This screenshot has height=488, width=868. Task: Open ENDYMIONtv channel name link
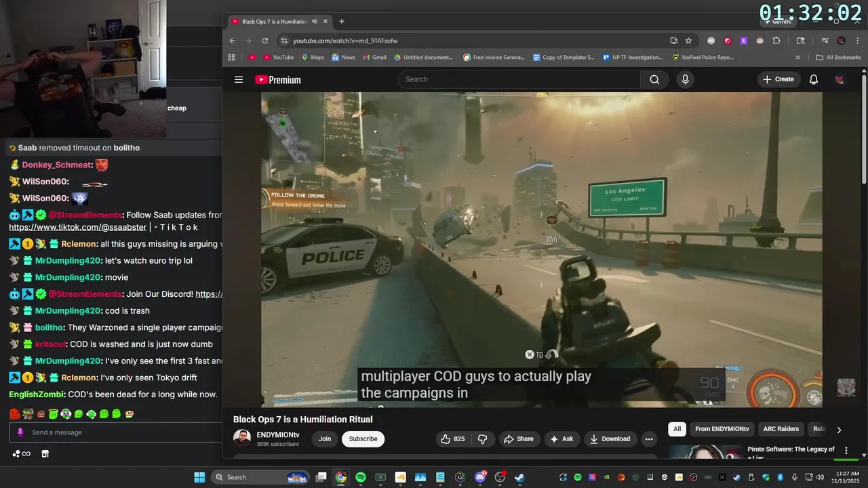[277, 435]
